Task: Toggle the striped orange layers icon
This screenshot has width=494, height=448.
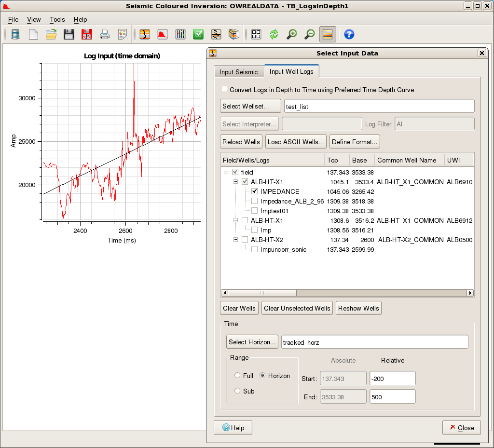Action: 328,34
